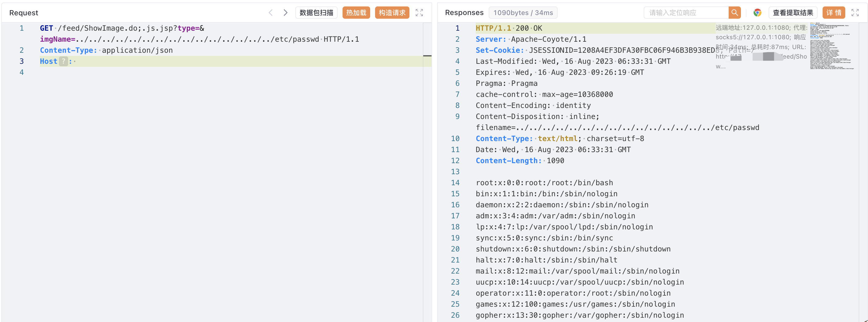Screen dimensions: 868x322
Task: Click the daemon:x:2:2 passwd entry
Action: click(562, 205)
